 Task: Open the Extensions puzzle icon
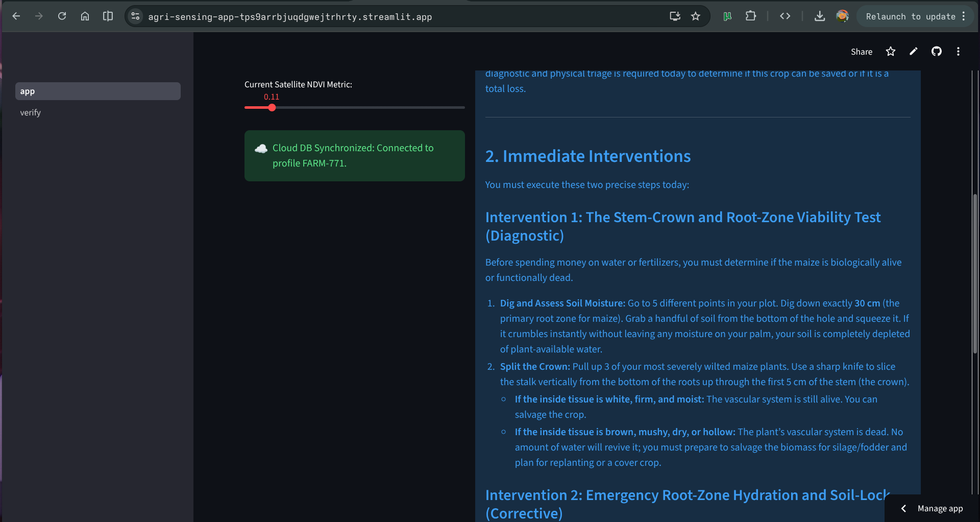[x=750, y=16]
